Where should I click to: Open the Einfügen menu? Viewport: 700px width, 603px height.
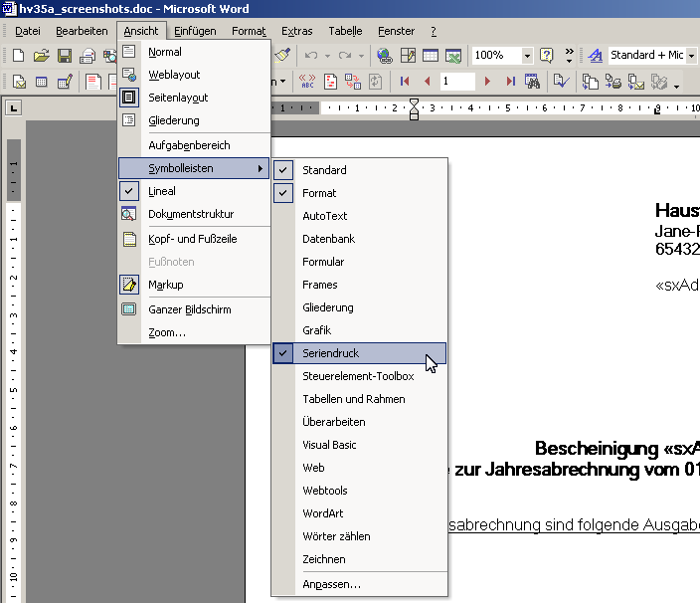[195, 31]
